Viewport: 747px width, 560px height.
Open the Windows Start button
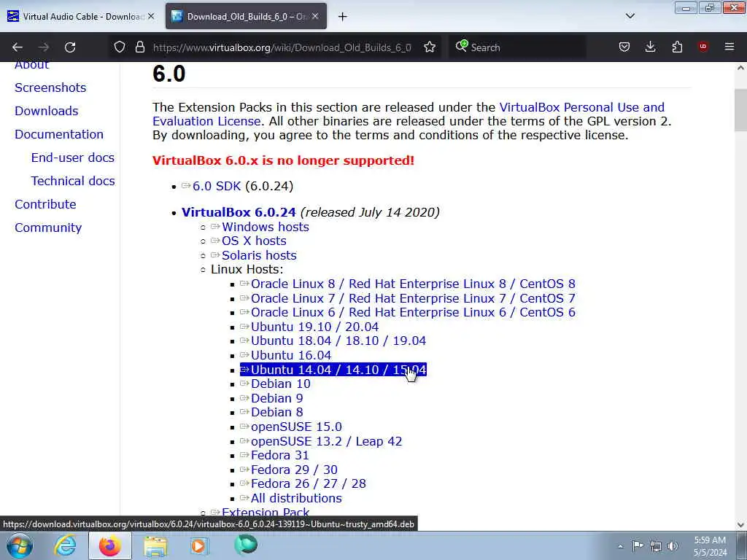(19, 545)
